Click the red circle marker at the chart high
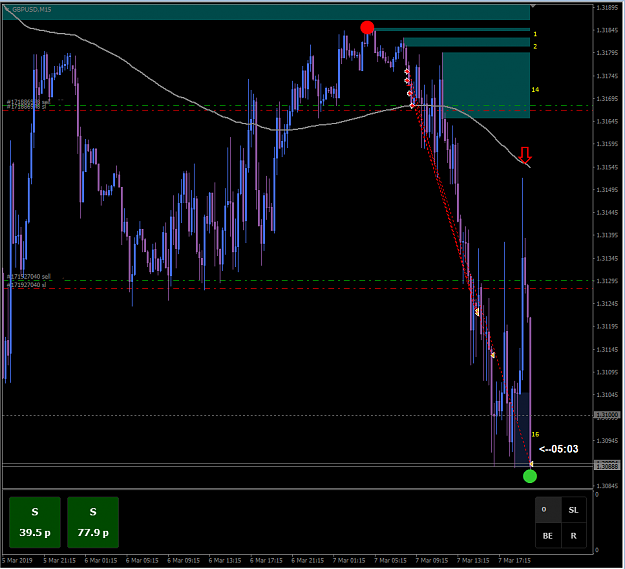Screen dimensions: 625x569 click(x=367, y=27)
